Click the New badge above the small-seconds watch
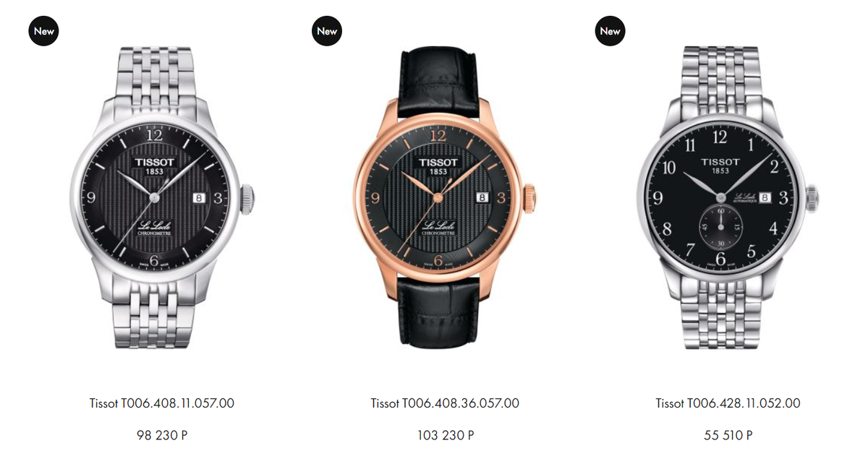The image size is (868, 464). pyautogui.click(x=610, y=31)
